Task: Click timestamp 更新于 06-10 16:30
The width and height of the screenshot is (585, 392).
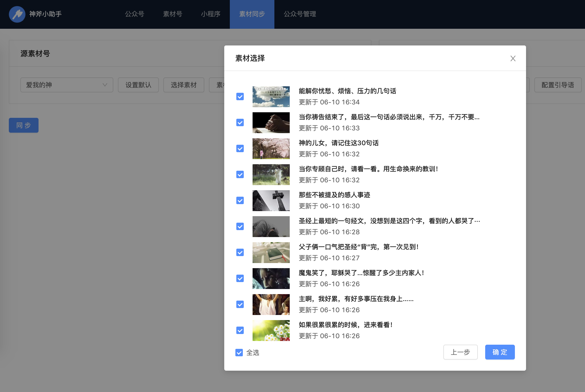Action: 329,206
